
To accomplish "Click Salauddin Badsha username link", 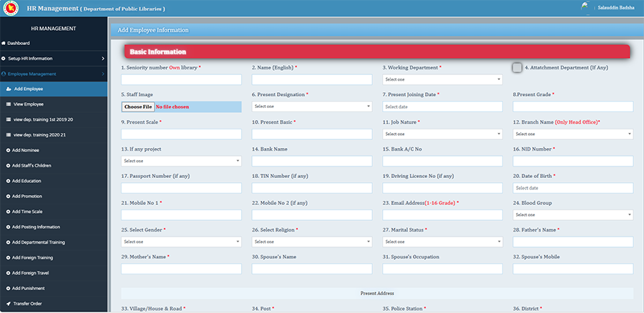I will (x=615, y=8).
